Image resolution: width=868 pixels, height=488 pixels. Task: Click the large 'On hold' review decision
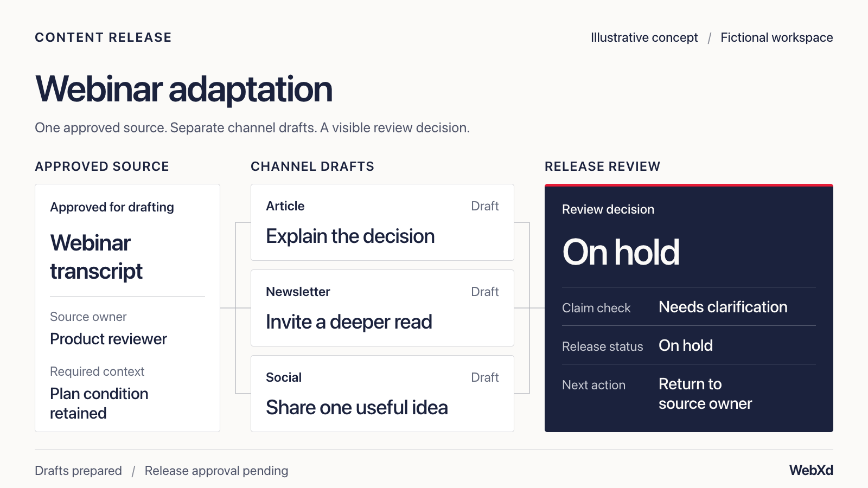(621, 252)
